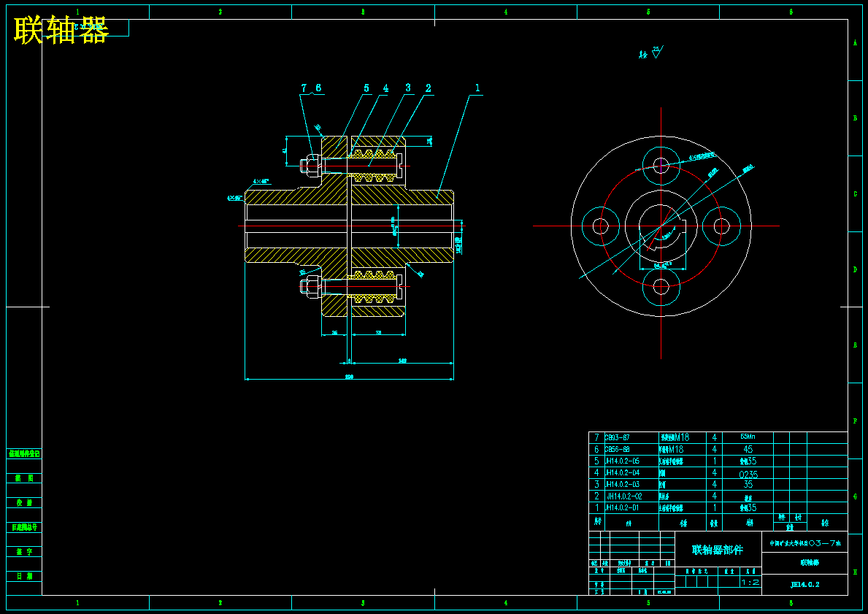Click the material cell reading 45
Image resolution: width=868 pixels, height=614 pixels.
click(748, 449)
